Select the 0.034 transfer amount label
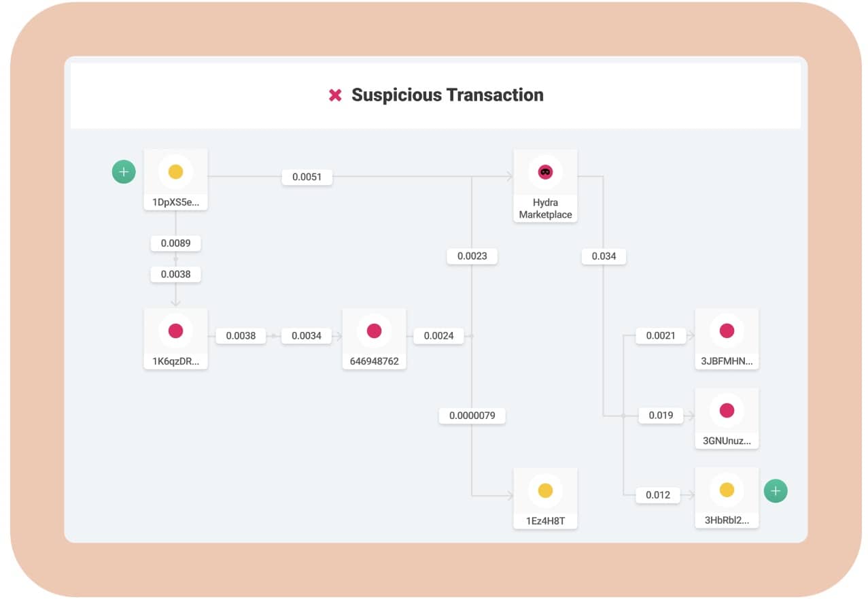The width and height of the screenshot is (868, 604). (x=604, y=256)
